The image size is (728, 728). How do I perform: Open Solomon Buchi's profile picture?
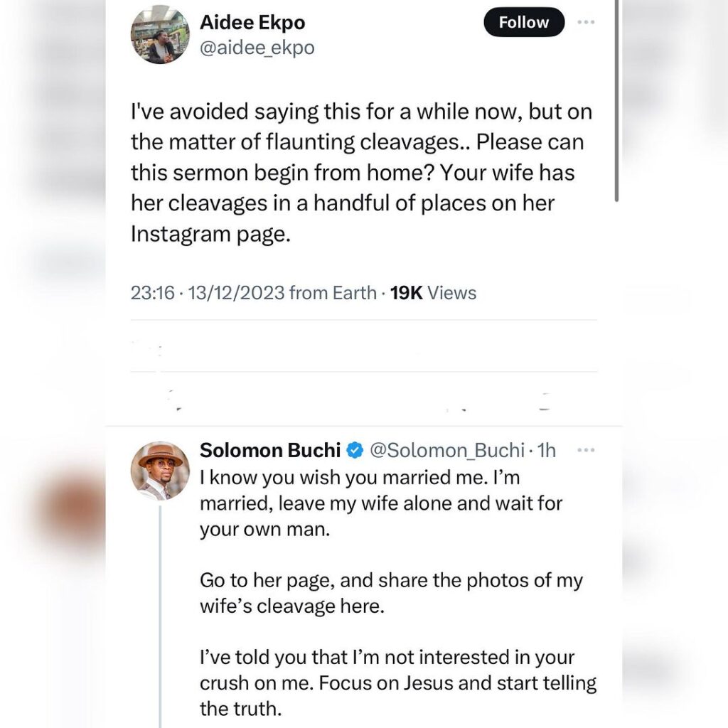160,470
